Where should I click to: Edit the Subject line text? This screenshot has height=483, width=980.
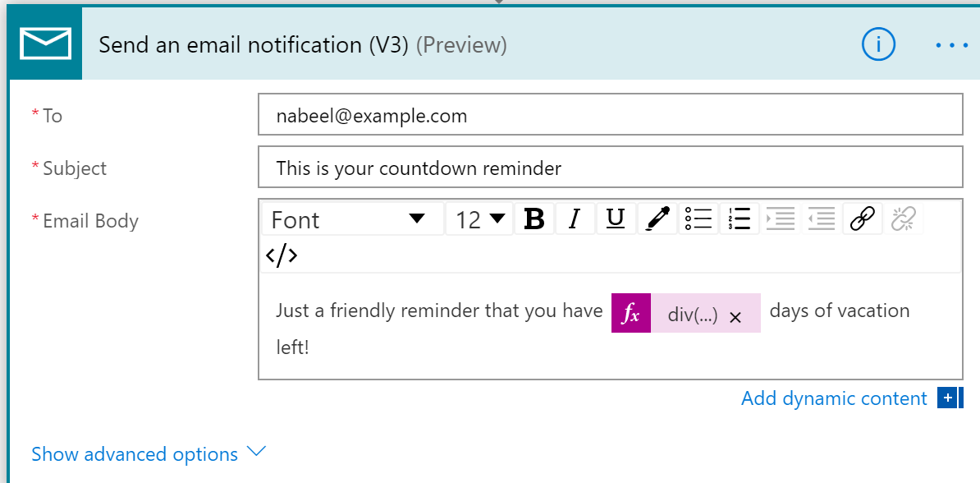coord(611,168)
